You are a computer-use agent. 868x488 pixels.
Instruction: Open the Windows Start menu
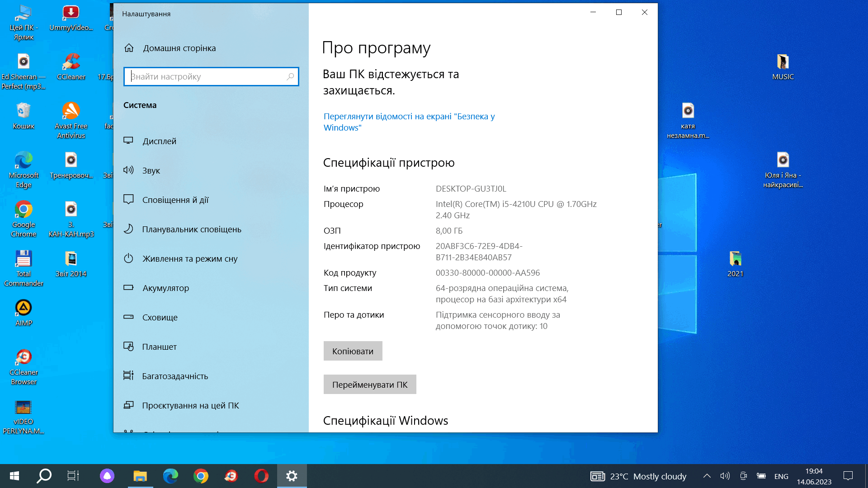pos(14,476)
